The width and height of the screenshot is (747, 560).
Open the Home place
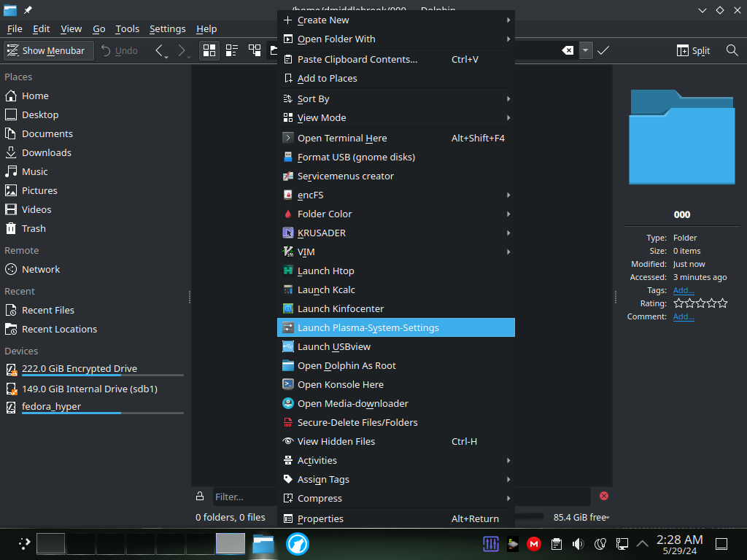(x=96, y=96)
